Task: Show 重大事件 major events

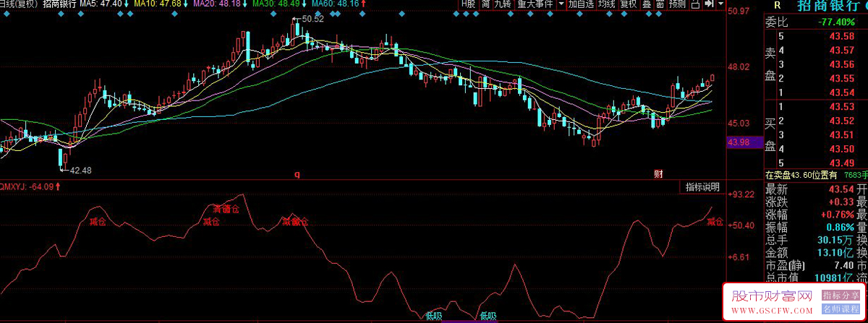Action: click(x=535, y=4)
